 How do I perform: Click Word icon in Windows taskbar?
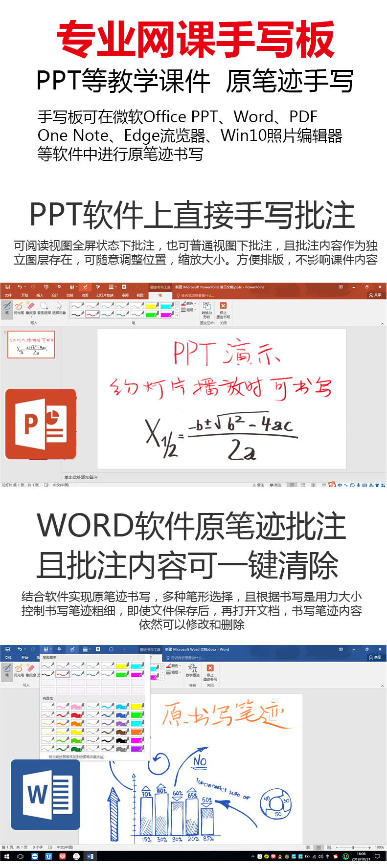click(x=90, y=856)
